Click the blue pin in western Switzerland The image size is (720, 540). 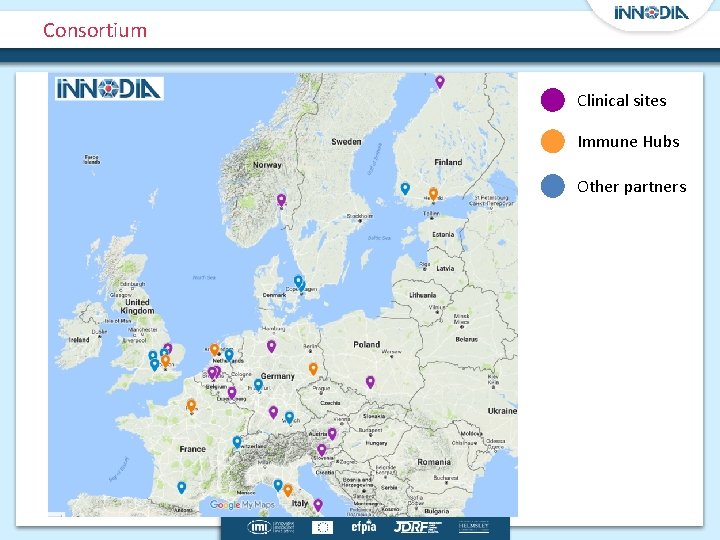pyautogui.click(x=237, y=442)
